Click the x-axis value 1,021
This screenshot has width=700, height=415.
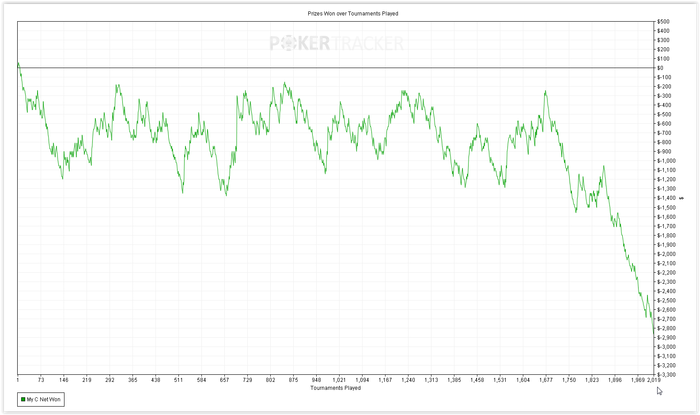pyautogui.click(x=339, y=380)
